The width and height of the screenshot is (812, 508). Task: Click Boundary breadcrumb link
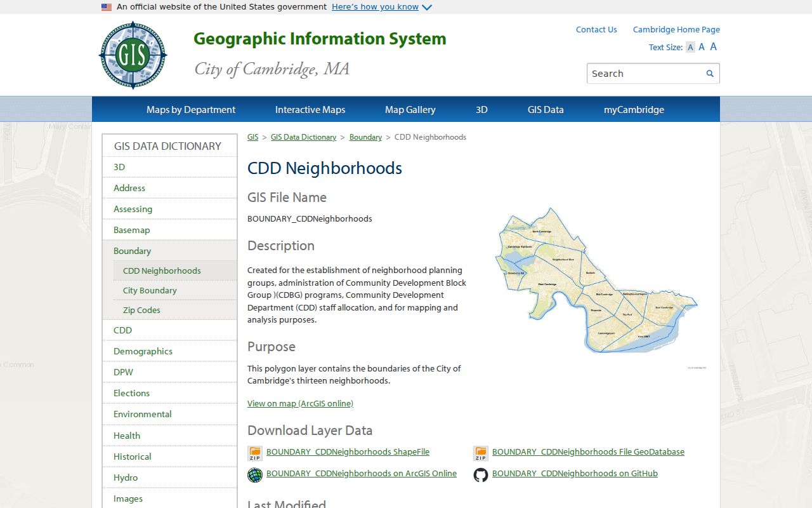[365, 137]
